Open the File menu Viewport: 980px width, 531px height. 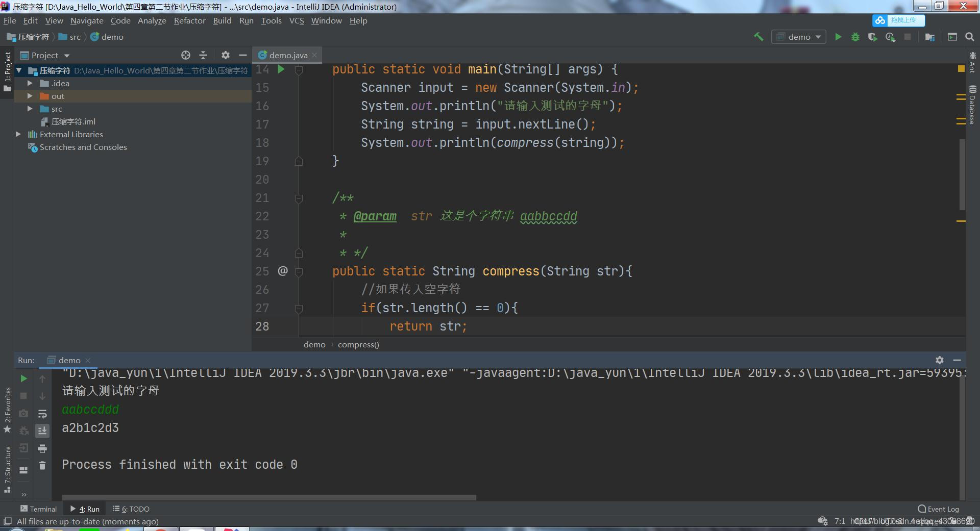[10, 20]
